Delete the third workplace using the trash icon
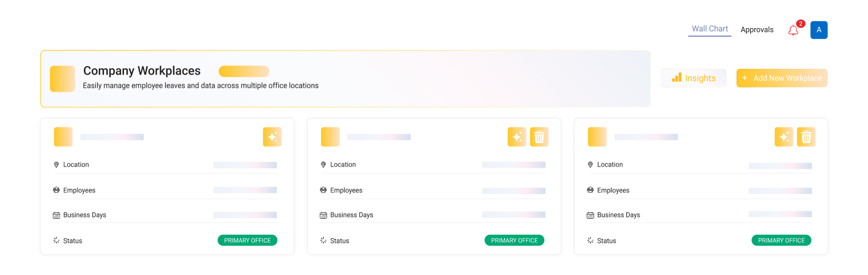Viewport: 868px width, 275px height. point(806,137)
